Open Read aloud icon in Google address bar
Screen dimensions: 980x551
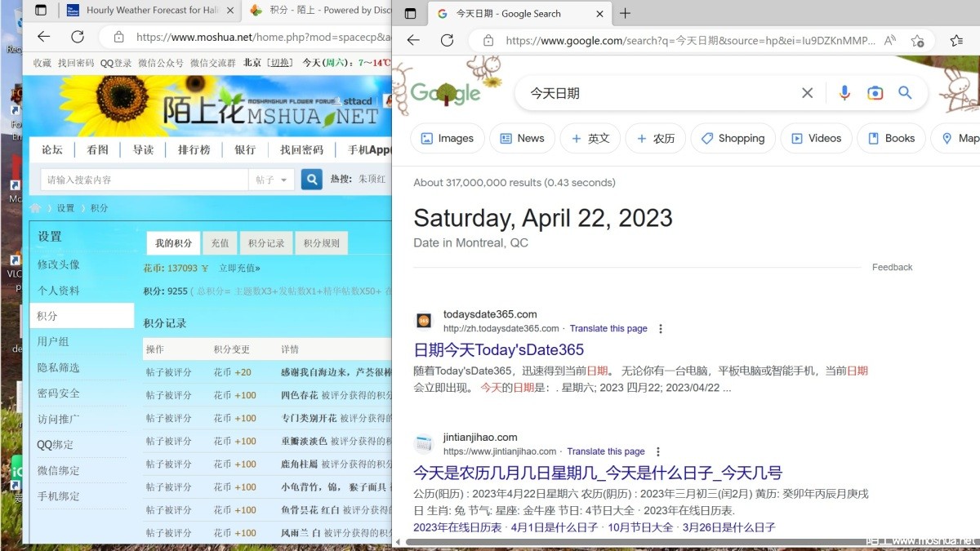point(890,40)
